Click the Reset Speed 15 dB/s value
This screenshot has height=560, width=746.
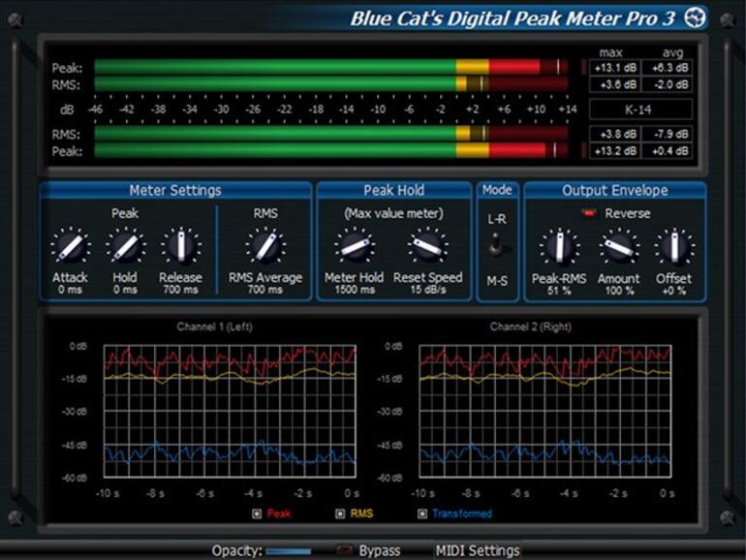click(428, 290)
